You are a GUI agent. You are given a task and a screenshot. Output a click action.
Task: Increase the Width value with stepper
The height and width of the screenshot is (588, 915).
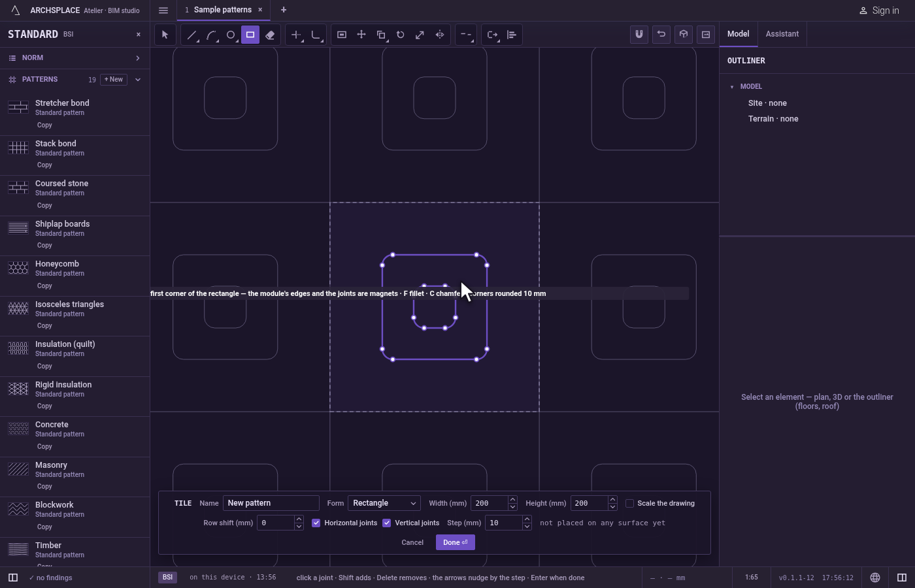[x=512, y=500]
